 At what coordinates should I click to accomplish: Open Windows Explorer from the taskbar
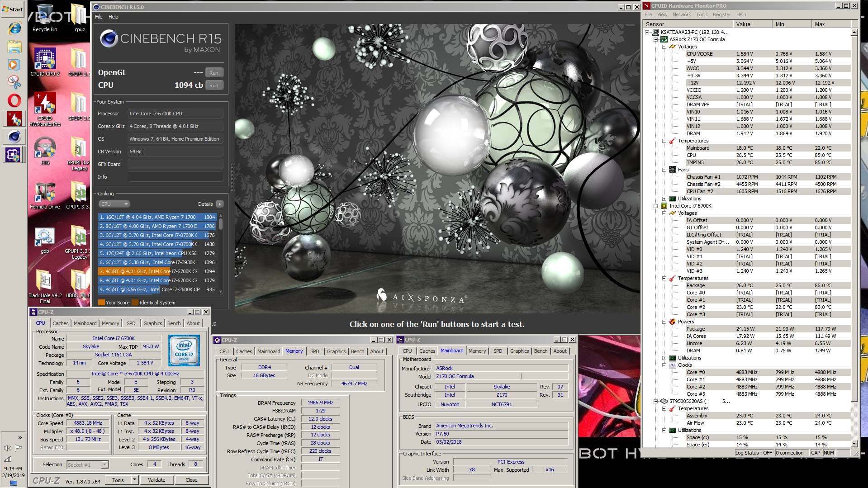click(x=14, y=47)
